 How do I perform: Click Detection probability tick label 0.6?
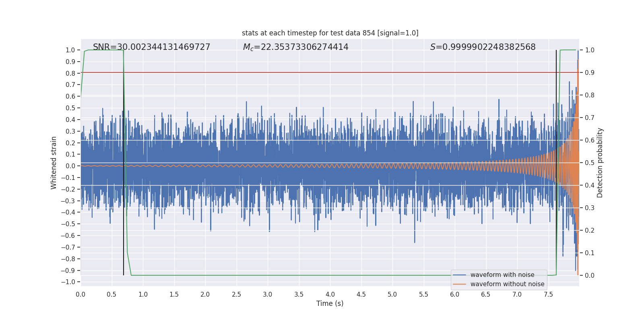[x=590, y=140]
